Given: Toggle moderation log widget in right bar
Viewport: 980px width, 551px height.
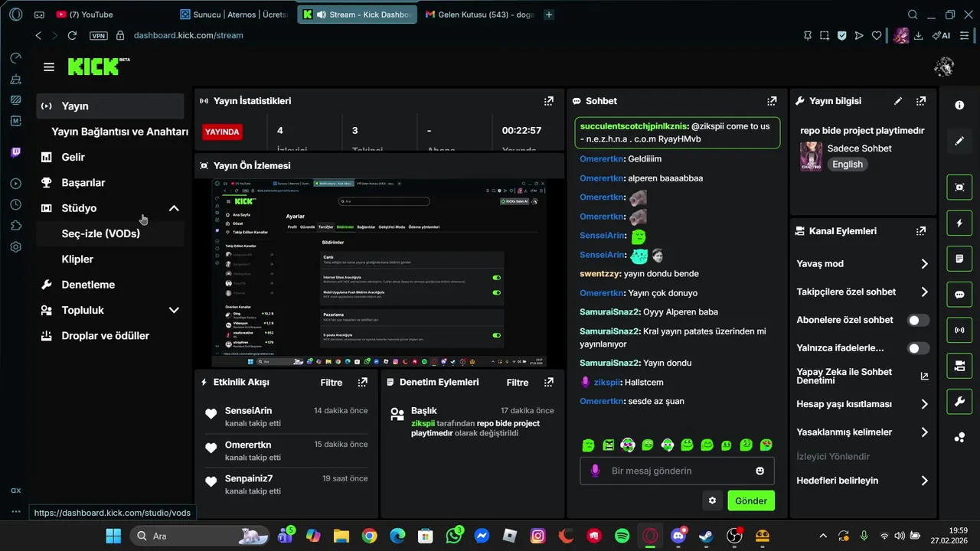Looking at the screenshot, I should click(x=959, y=259).
